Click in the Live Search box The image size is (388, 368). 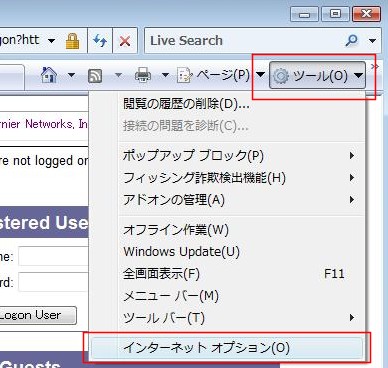click(245, 41)
